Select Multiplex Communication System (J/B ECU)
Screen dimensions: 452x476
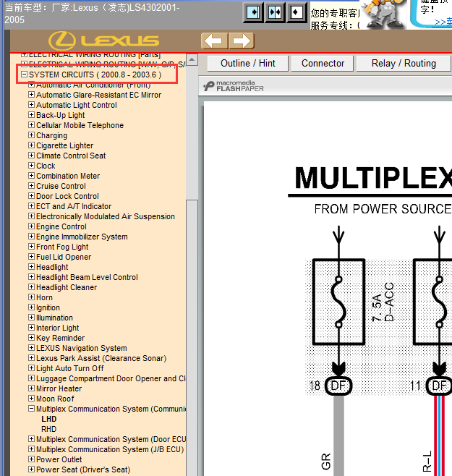110,449
